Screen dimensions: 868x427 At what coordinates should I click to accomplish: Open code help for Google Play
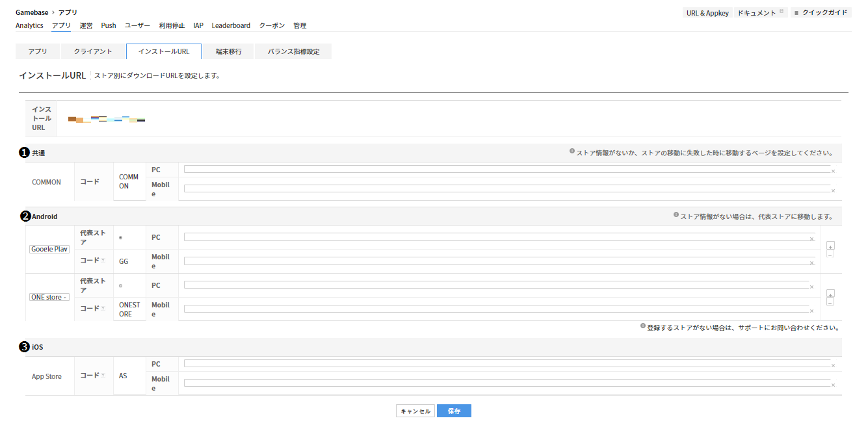pyautogui.click(x=103, y=261)
